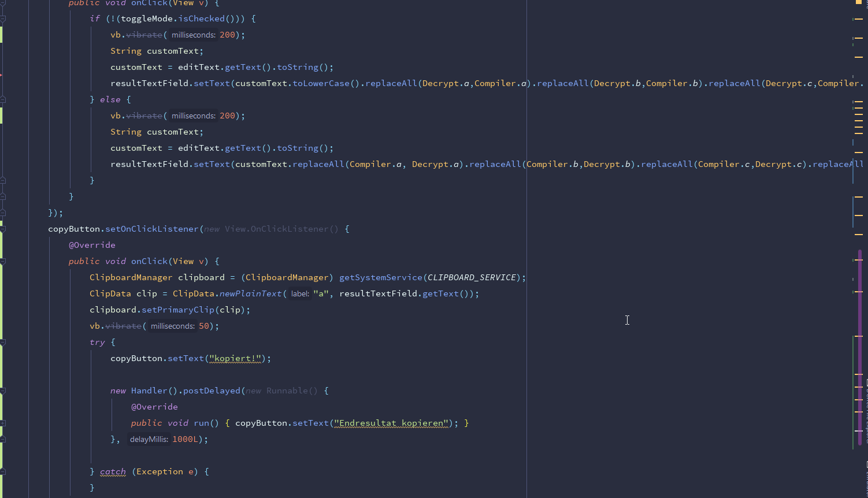Click the purple vertical scrollbar thumb
Image resolution: width=868 pixels, height=498 pixels.
(x=860, y=347)
